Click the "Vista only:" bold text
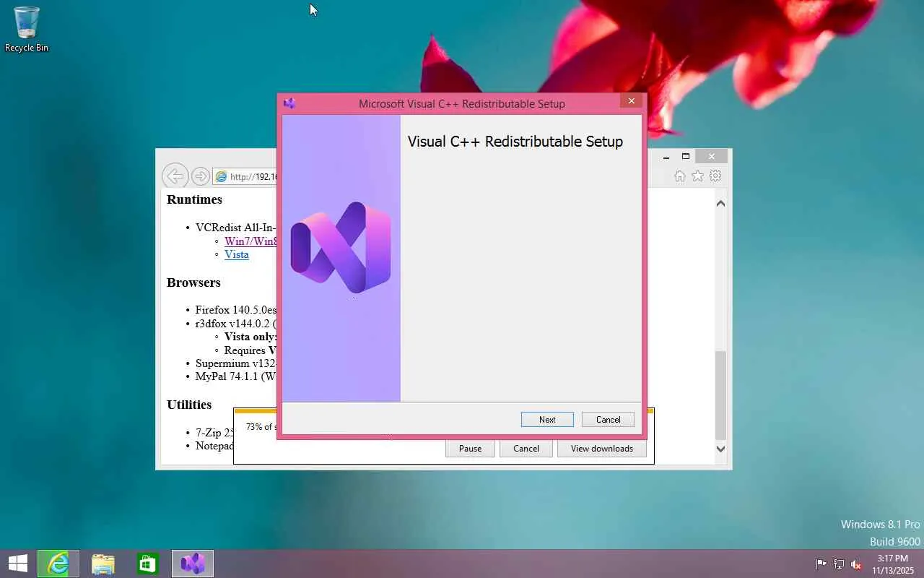This screenshot has height=578, width=924. click(250, 337)
